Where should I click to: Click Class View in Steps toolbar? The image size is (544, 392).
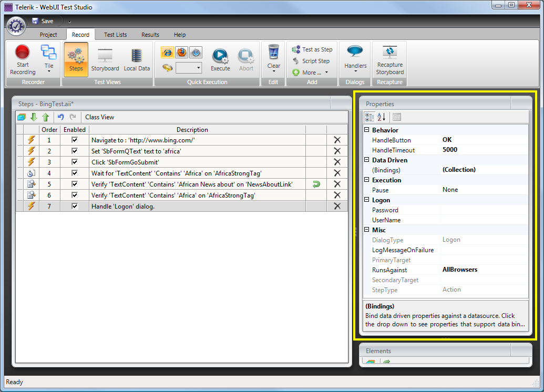(99, 117)
